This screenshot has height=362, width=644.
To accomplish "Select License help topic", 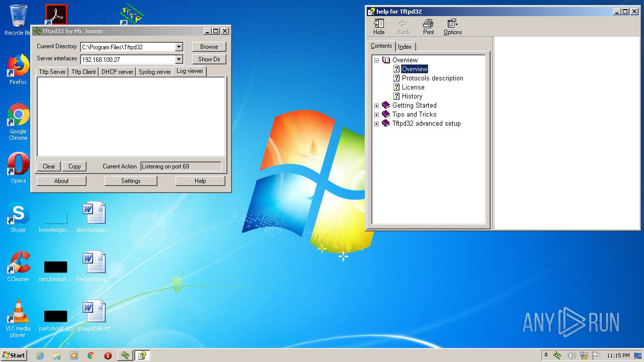I will 413,87.
